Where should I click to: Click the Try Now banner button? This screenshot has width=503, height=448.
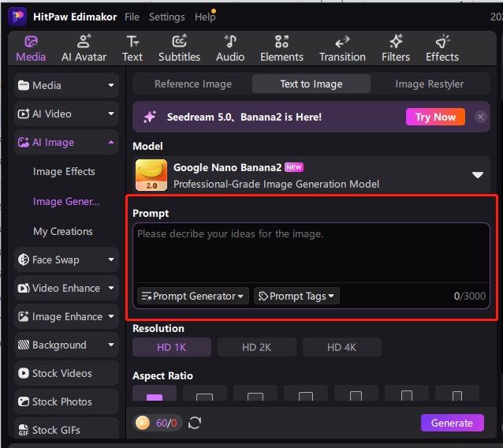click(435, 117)
